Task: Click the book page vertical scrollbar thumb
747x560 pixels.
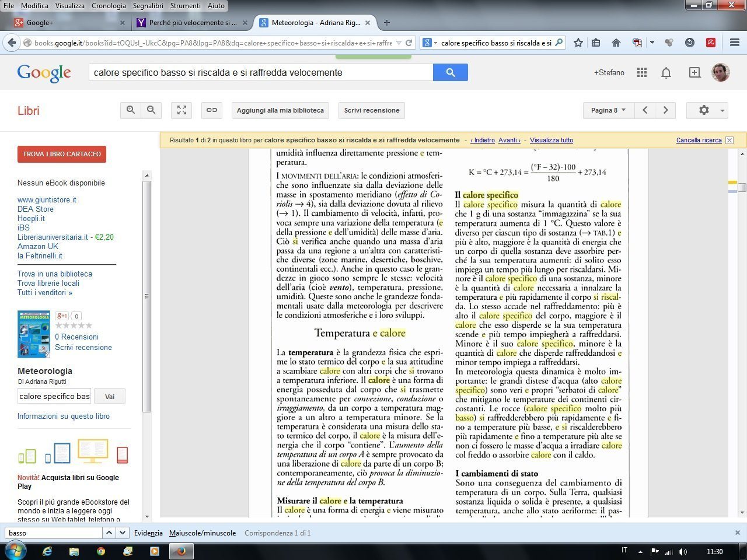Action: pyautogui.click(x=742, y=187)
